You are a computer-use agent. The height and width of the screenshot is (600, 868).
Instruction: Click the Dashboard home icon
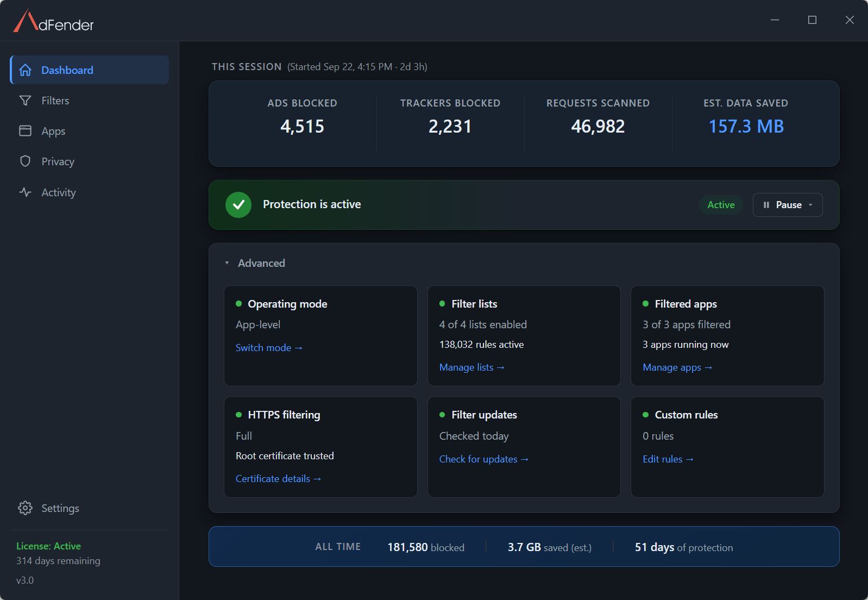click(x=25, y=70)
